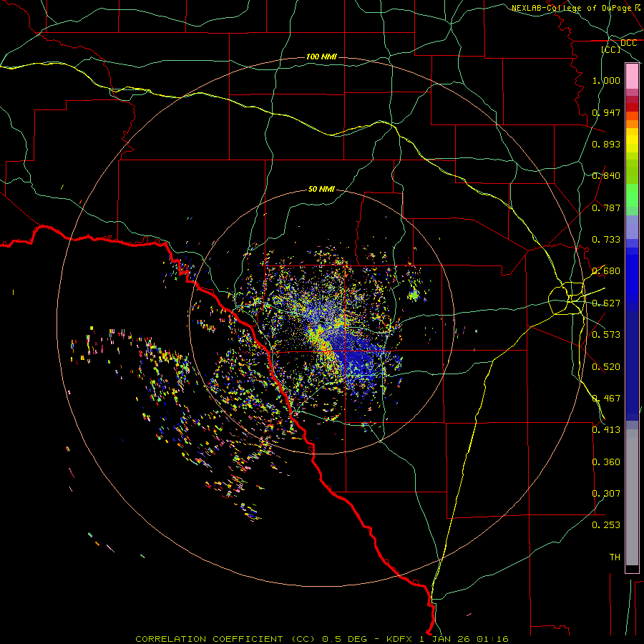Viewport: 644px width, 644px height.
Task: Click the bright green segment of the color bar
Action: (632, 195)
